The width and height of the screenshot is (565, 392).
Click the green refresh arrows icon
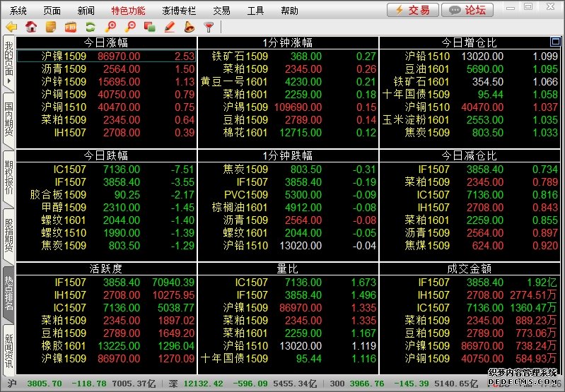click(x=90, y=28)
